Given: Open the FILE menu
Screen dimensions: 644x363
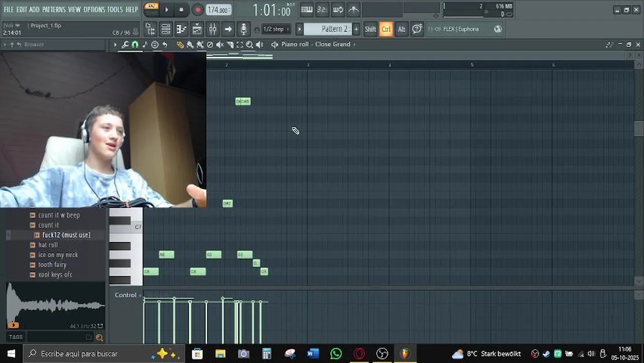Looking at the screenshot, I should point(9,10).
